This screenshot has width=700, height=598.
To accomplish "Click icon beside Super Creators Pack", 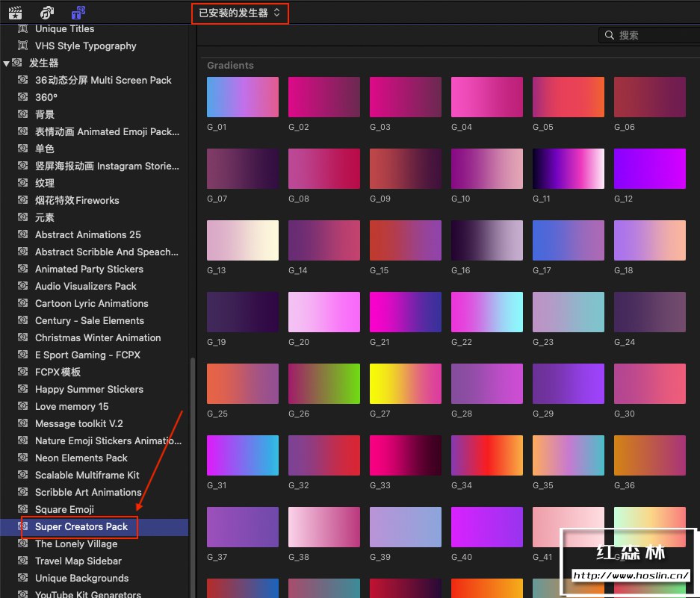I will (23, 526).
